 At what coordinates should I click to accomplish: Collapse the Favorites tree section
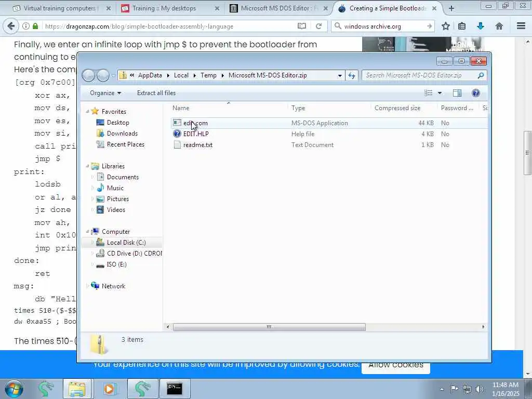[87, 112]
